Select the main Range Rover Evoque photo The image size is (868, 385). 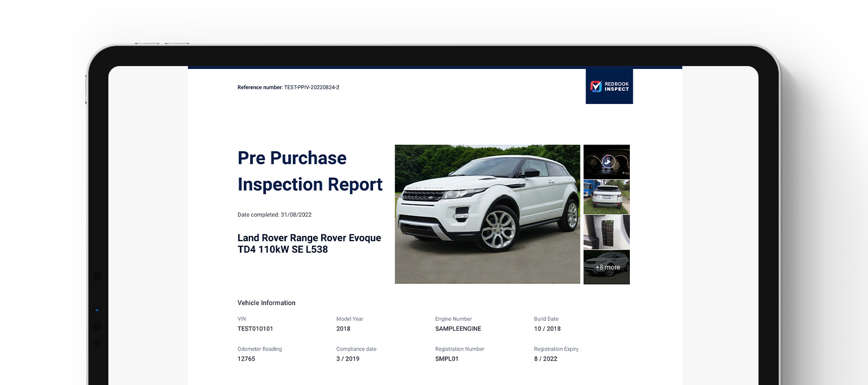point(488,214)
